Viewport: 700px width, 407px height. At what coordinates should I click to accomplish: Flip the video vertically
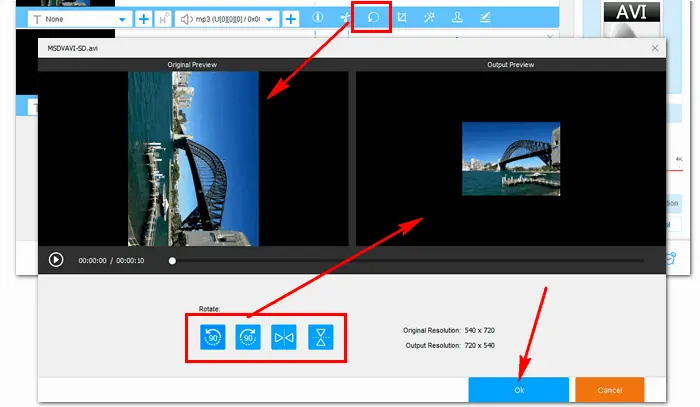click(x=320, y=338)
